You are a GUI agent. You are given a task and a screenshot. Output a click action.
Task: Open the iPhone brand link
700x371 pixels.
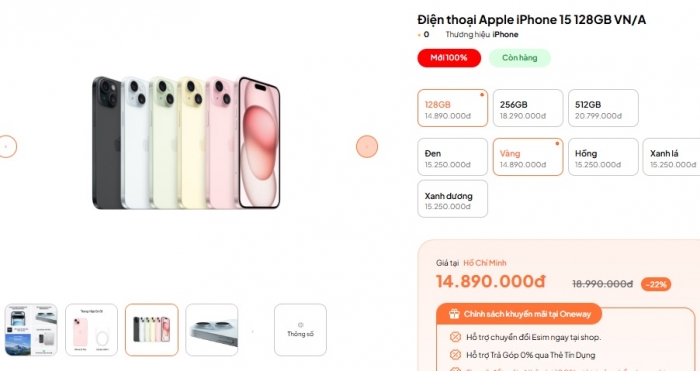(x=505, y=34)
